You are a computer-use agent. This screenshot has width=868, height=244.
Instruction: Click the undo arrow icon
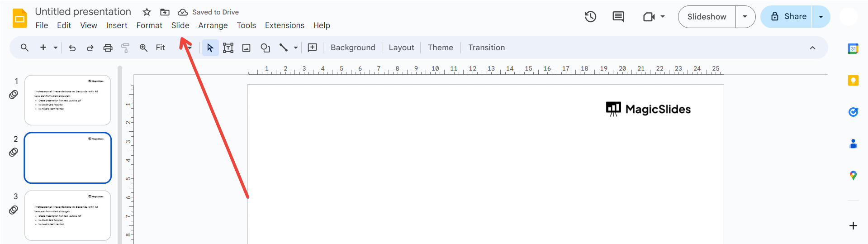pos(72,48)
